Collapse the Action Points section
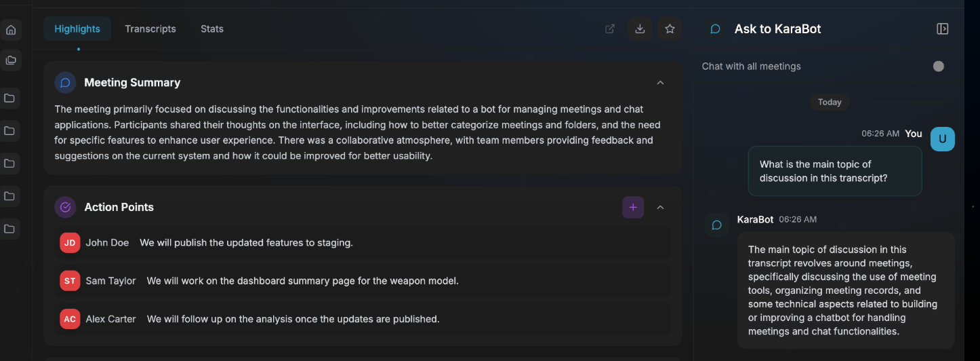980x361 pixels. 660,208
